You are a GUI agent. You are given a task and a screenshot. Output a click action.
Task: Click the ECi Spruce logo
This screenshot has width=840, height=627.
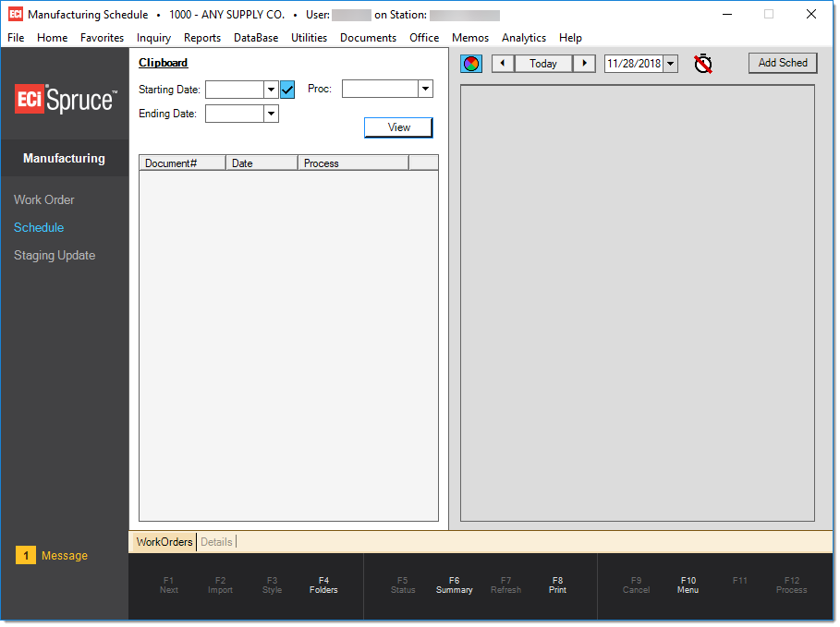(x=66, y=100)
